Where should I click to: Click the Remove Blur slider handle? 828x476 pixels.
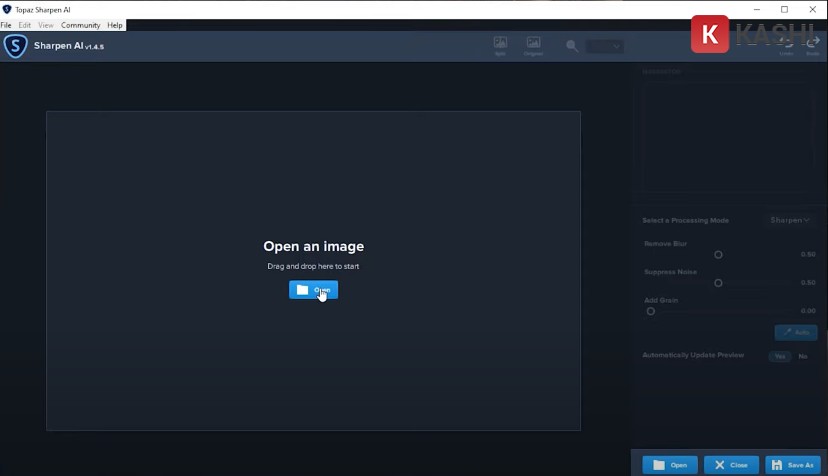click(x=718, y=255)
